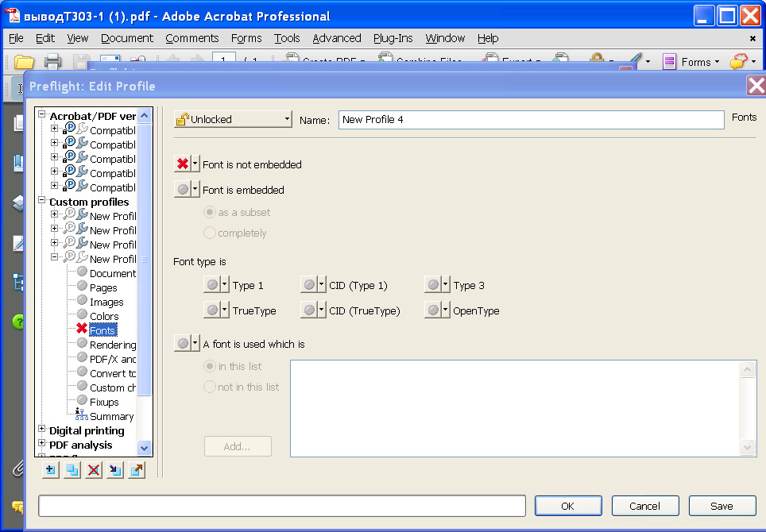Open severity dropdown for CID (TrueType)
Viewport: 766px width, 532px height.
tap(321, 310)
